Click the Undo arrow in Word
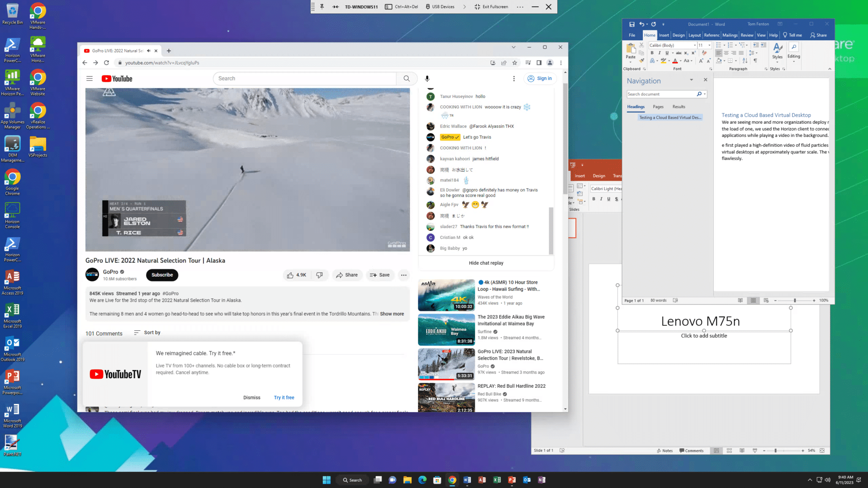The width and height of the screenshot is (868, 488). (642, 24)
